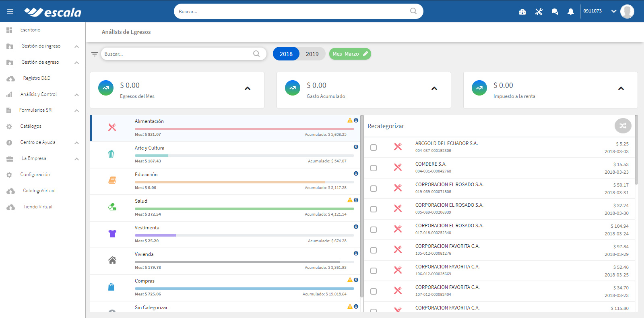
Task: Select the Sin Categorizar category row
Action: pyautogui.click(x=225, y=307)
